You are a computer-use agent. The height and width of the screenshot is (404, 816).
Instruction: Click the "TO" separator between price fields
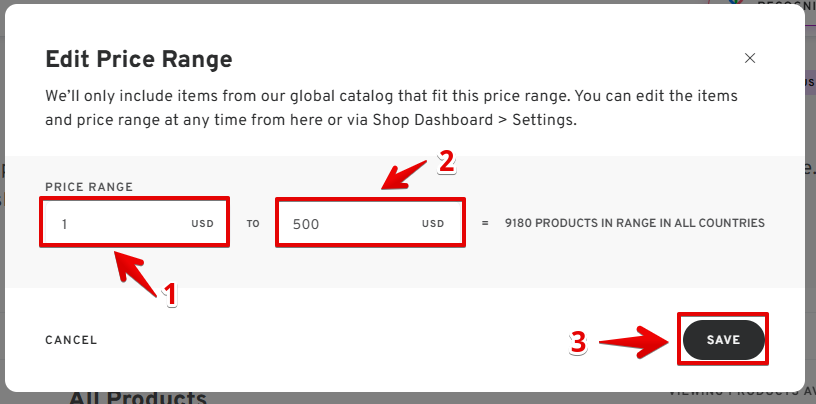coord(253,224)
